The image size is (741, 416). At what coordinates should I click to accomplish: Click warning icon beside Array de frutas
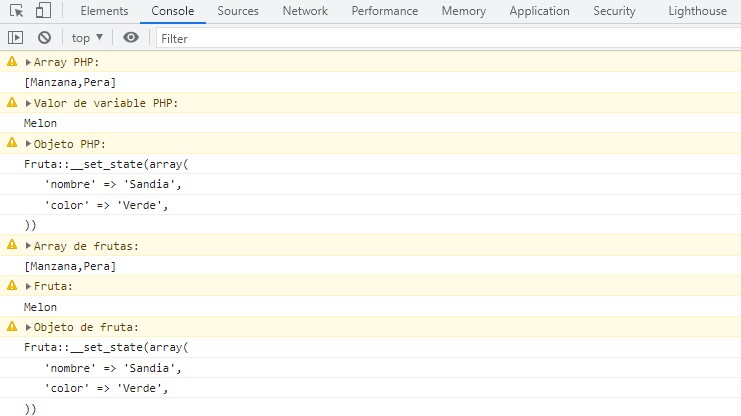(12, 245)
